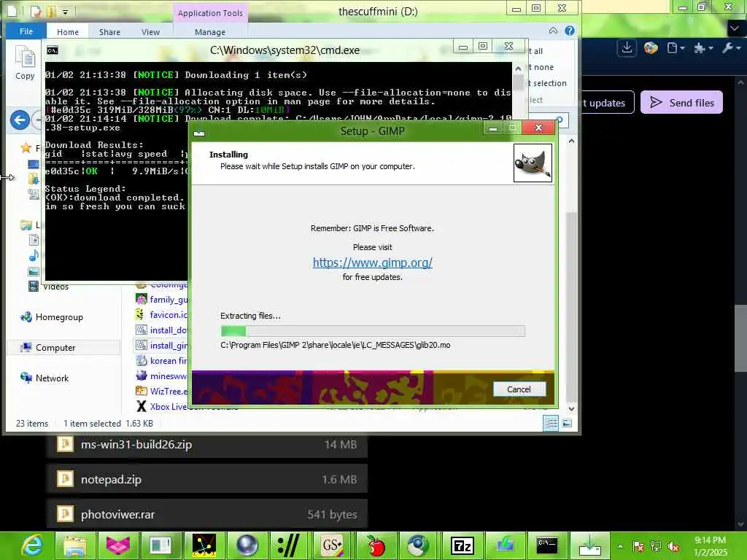Open the browser downloads arrow icon
Viewport: 747px width, 560px height.
(x=627, y=47)
